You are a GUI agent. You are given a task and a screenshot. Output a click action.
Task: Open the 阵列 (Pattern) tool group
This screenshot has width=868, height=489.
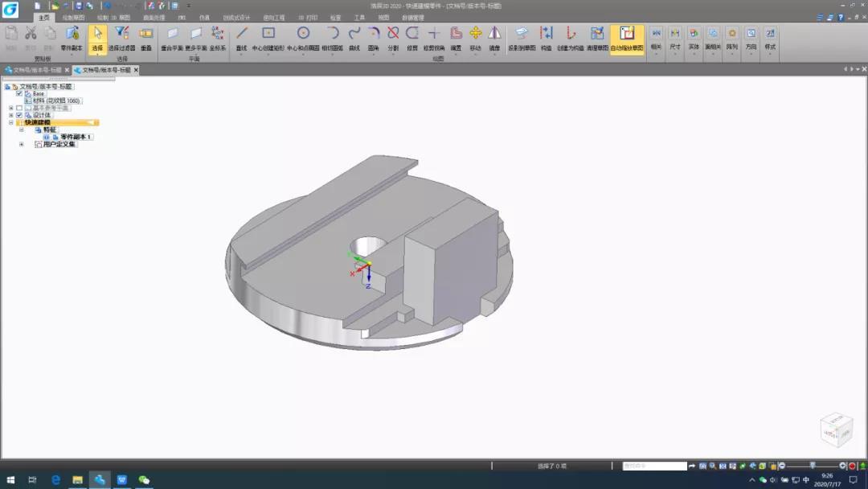coord(732,39)
